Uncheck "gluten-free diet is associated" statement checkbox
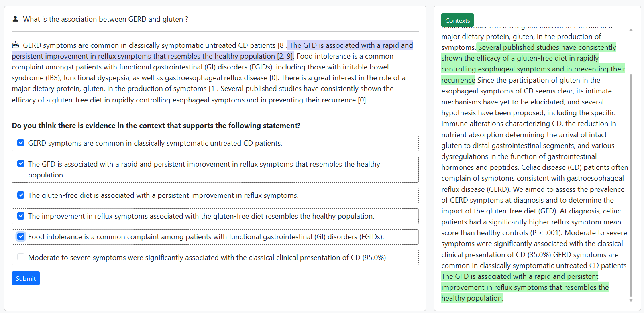The image size is (644, 313). coord(21,195)
